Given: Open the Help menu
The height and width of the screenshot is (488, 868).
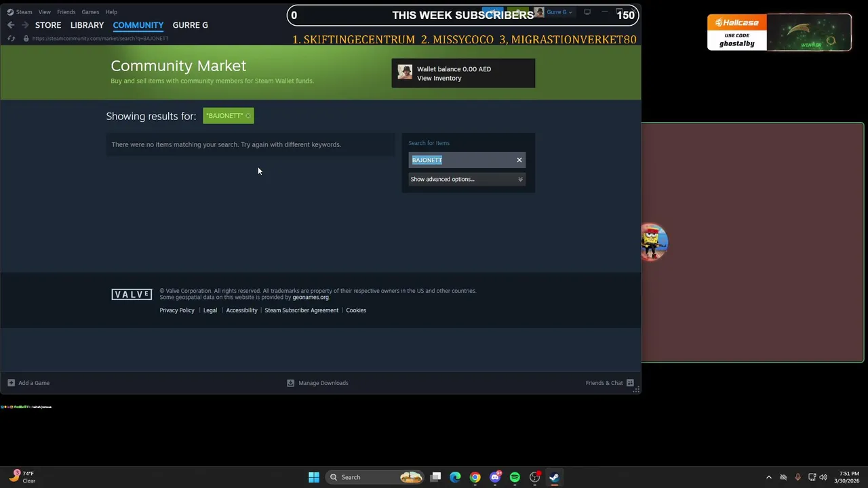Looking at the screenshot, I should tap(111, 12).
